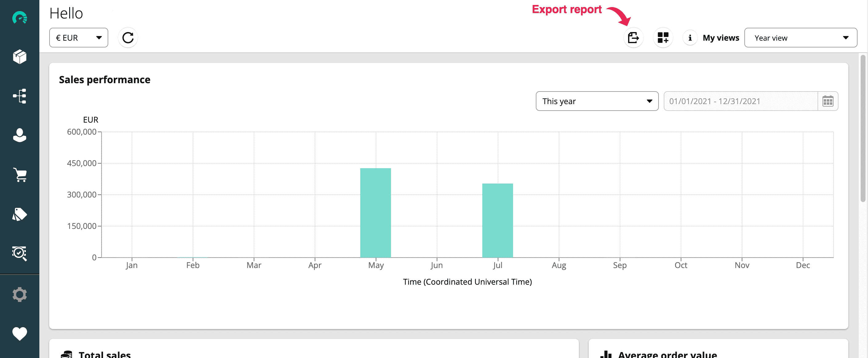
Task: Open the calendar date picker icon
Action: pos(828,101)
